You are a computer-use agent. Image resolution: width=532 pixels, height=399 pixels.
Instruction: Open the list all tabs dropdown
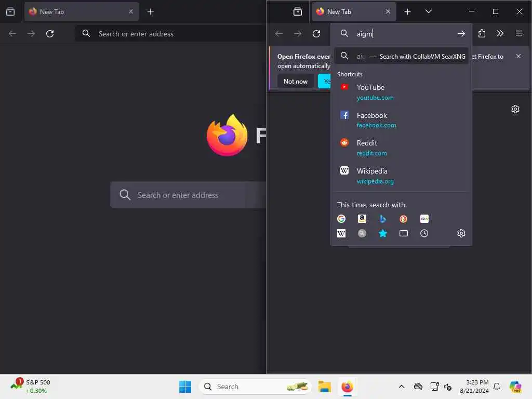pos(429,11)
